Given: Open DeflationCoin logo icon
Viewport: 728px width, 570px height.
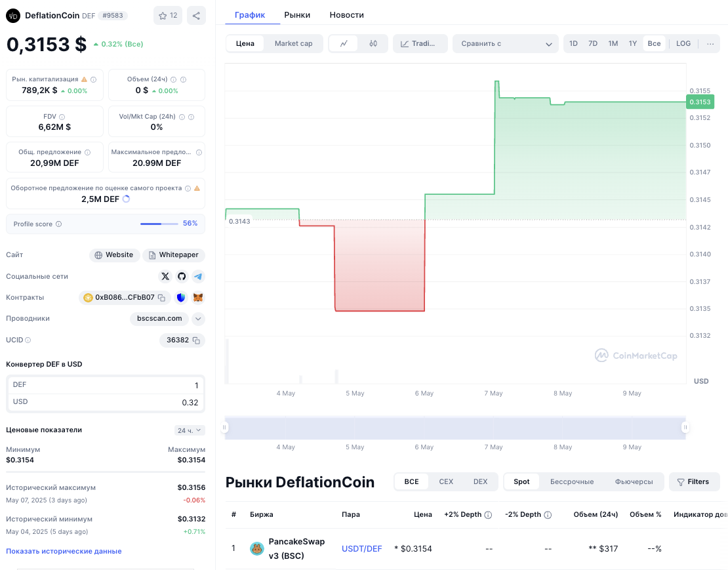Looking at the screenshot, I should tap(13, 16).
